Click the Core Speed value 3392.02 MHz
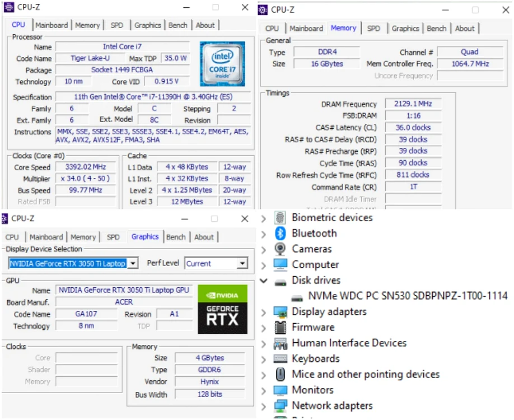Screen dimensions: 514x420 pyautogui.click(x=86, y=167)
